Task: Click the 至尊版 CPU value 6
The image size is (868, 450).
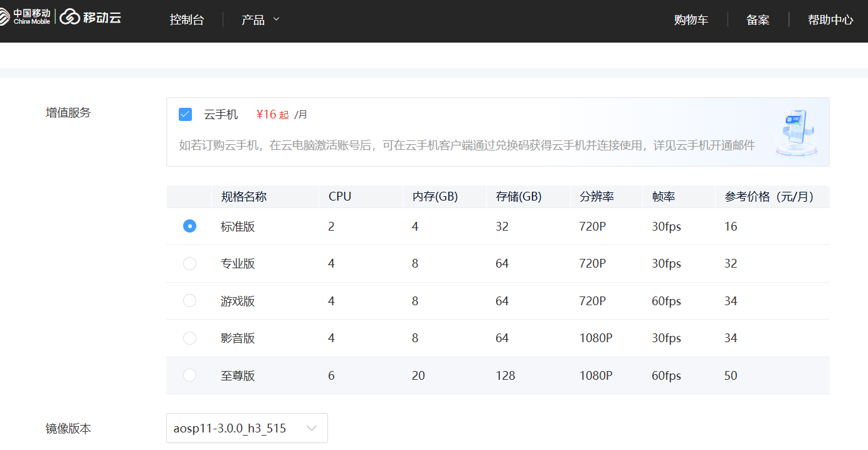Action: pyautogui.click(x=331, y=375)
